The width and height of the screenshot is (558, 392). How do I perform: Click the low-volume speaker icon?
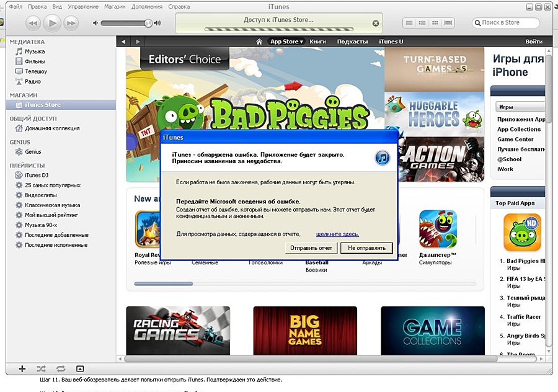95,23
